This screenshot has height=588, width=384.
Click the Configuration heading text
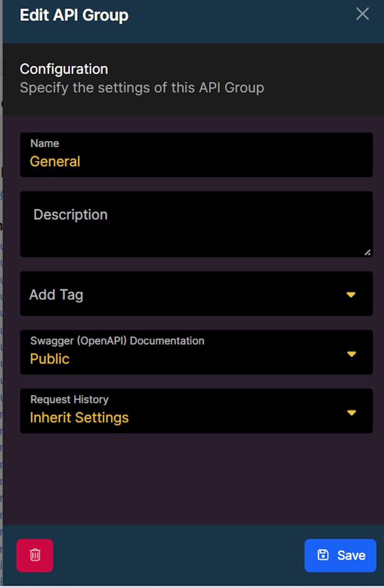64,69
